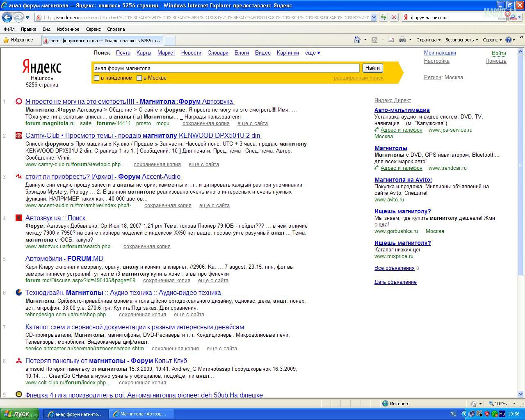Expand the address bar history dropdown
Viewport: 525px width, 420px height.
(374, 17)
